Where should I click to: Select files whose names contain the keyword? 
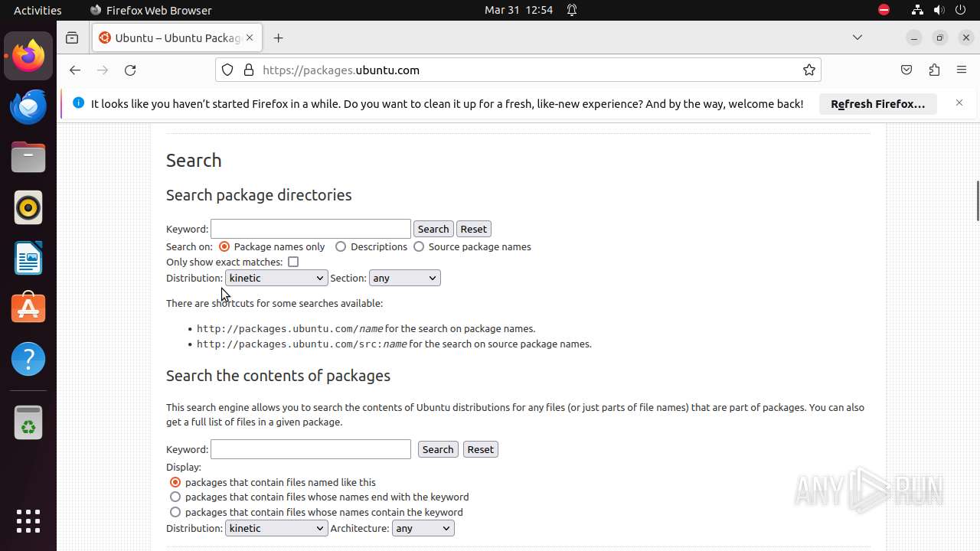pos(175,512)
